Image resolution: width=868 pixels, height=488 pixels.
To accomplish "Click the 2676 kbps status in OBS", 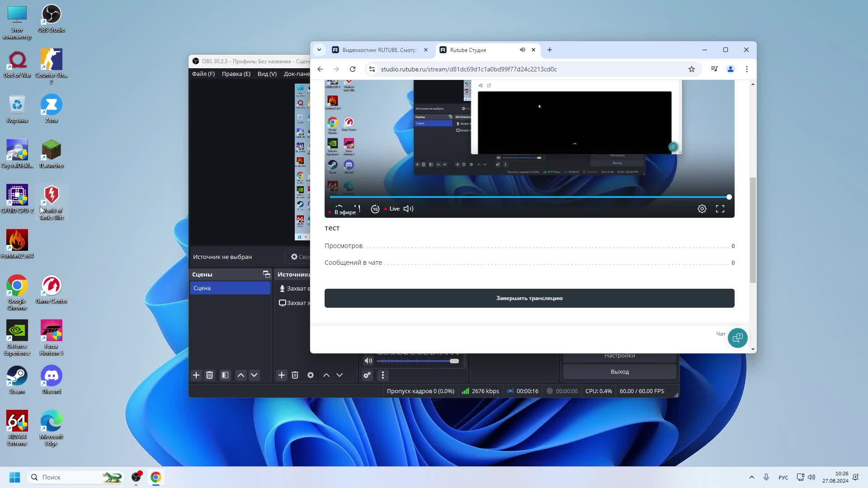I will point(480,391).
